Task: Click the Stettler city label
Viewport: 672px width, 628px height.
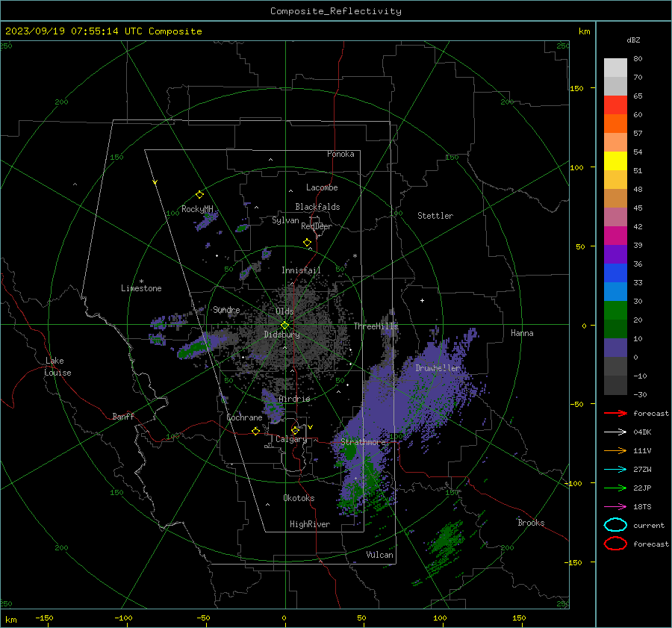Action: (435, 216)
